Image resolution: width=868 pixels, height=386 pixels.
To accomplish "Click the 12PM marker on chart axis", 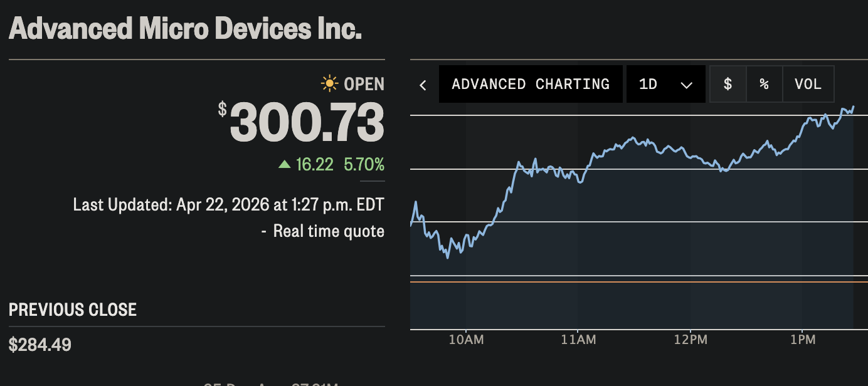I will tap(690, 340).
